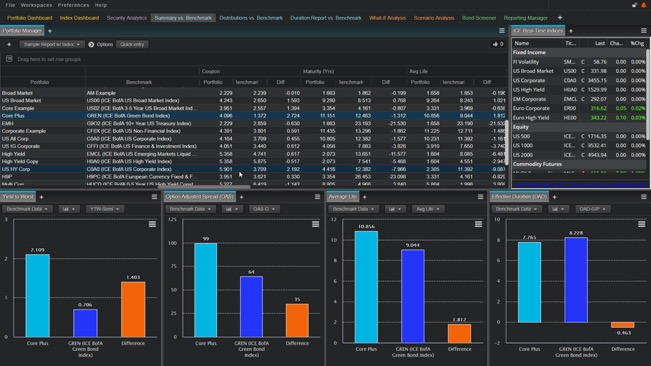Viewport: 651px width, 366px height.
Task: Open the Security Analytics tab
Action: click(127, 18)
